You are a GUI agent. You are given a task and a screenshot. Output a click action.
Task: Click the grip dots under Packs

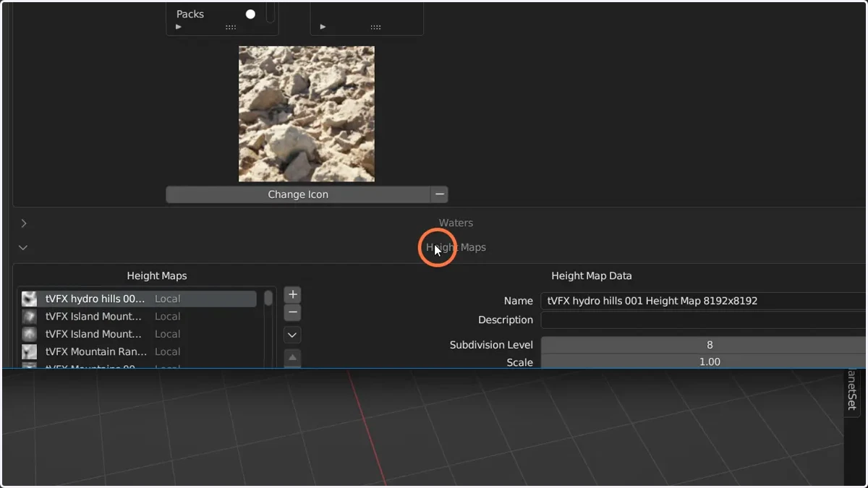231,27
